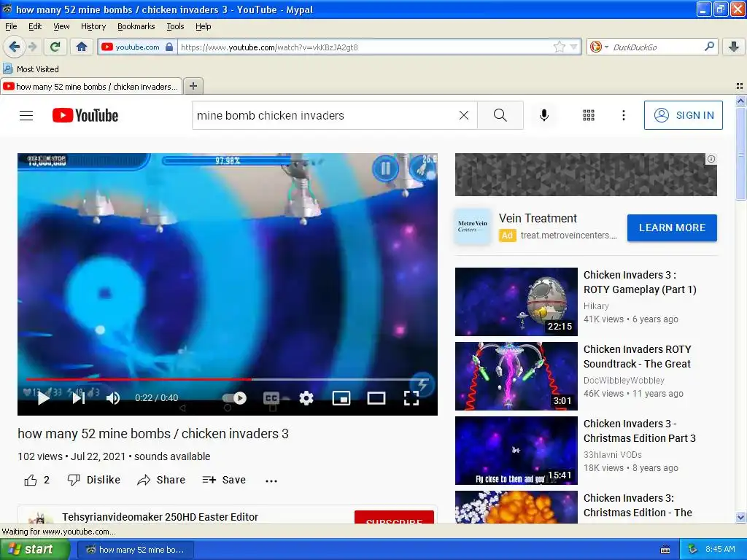Open the Edit menu
The image size is (747, 560).
[x=35, y=26]
